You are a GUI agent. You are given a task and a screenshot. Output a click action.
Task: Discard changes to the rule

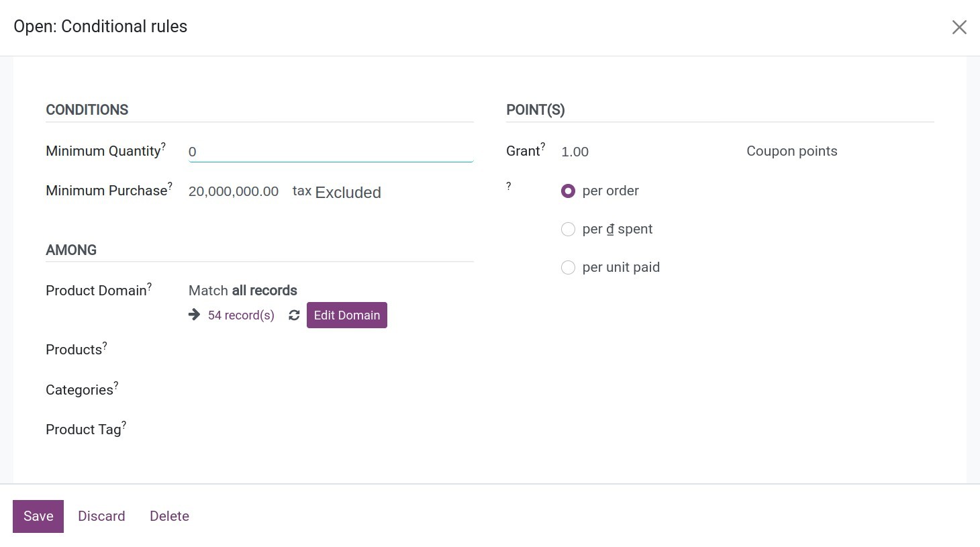point(101,516)
